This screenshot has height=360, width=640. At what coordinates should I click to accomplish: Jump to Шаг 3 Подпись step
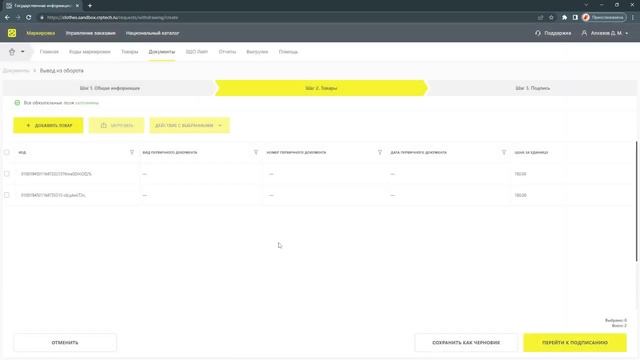(x=532, y=88)
